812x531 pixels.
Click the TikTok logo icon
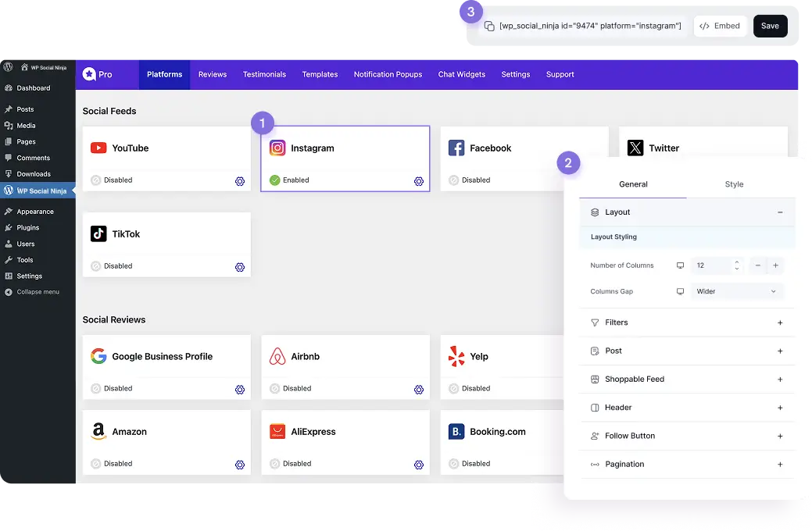coord(98,234)
